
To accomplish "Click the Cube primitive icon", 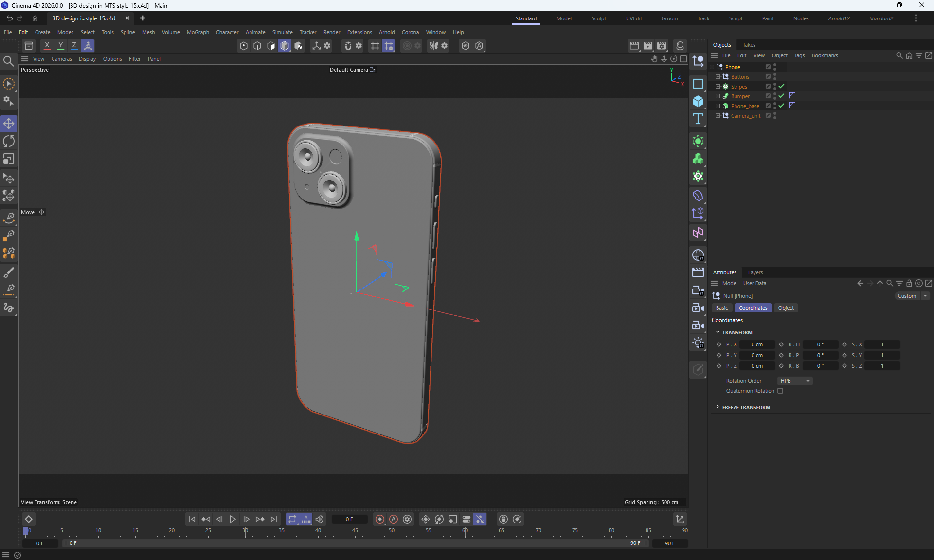I will [698, 101].
